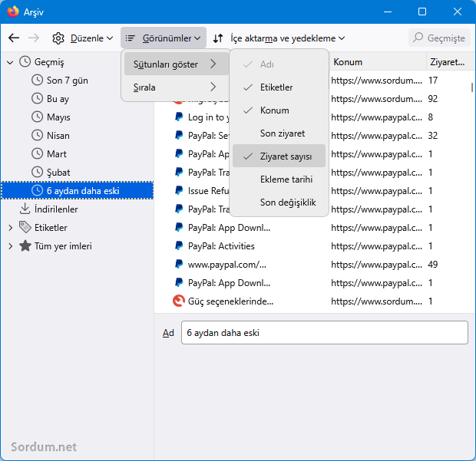This screenshot has height=461, width=476.
Task: Click visit count 92 cell
Action: coord(432,99)
